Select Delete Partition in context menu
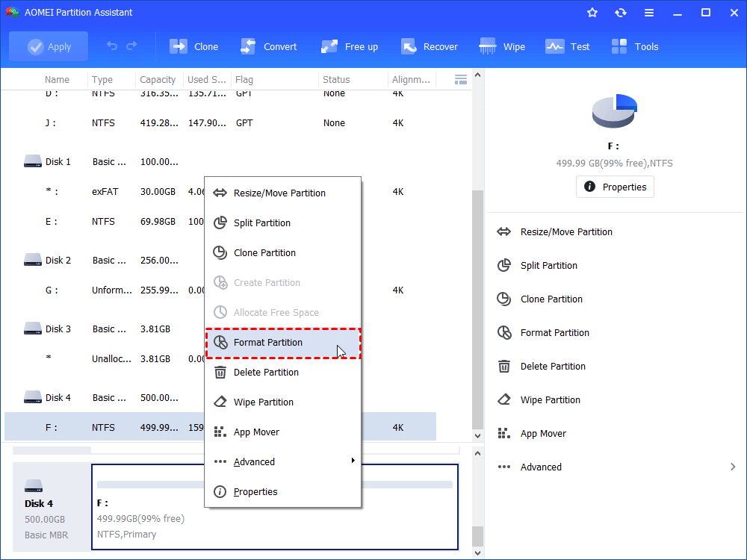Viewport: 747px width, 560px height. (x=266, y=372)
